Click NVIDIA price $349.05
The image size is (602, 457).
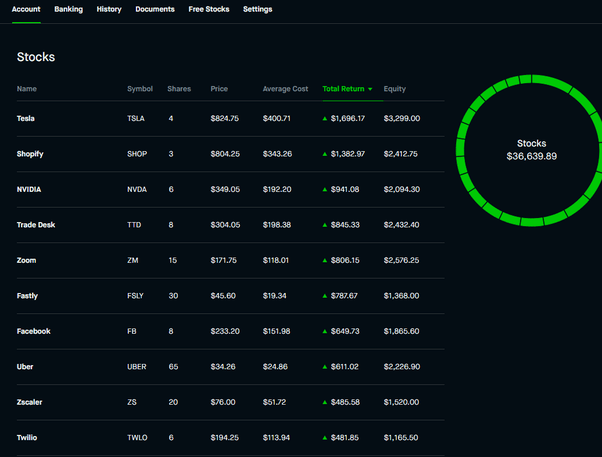225,189
